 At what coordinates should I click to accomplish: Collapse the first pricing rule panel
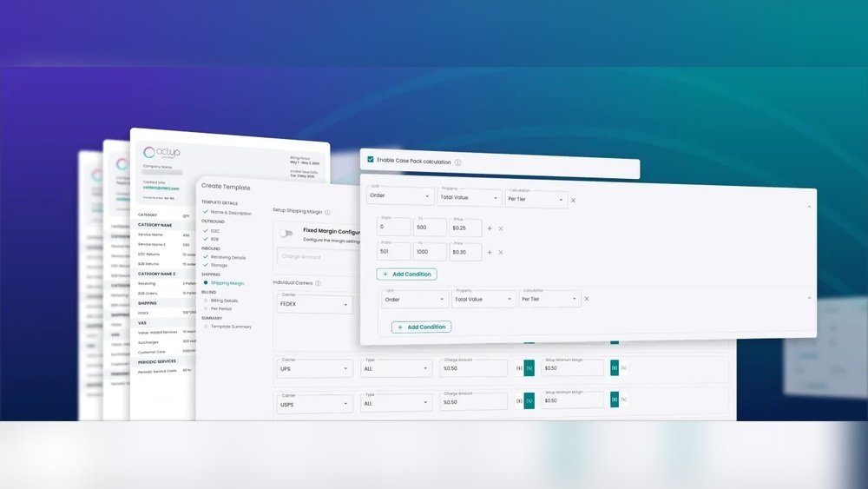coord(809,207)
